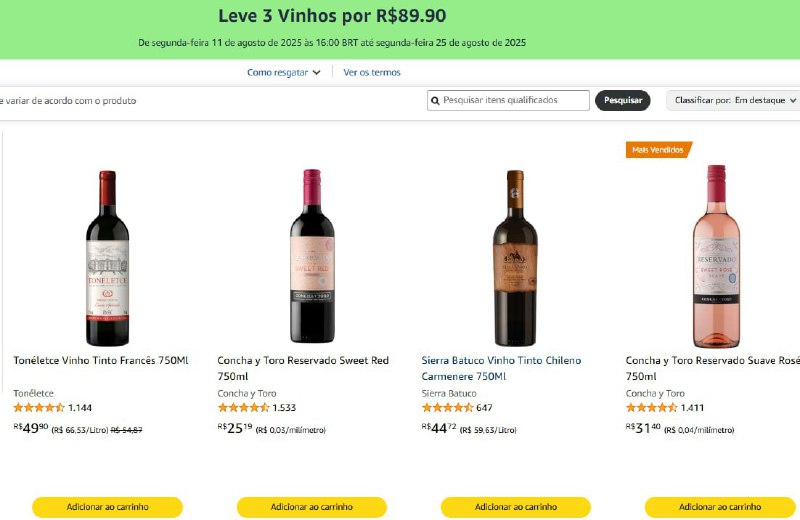Open Tonéletce star rating
Image resolution: width=800 pixels, height=520 pixels.
coord(39,408)
